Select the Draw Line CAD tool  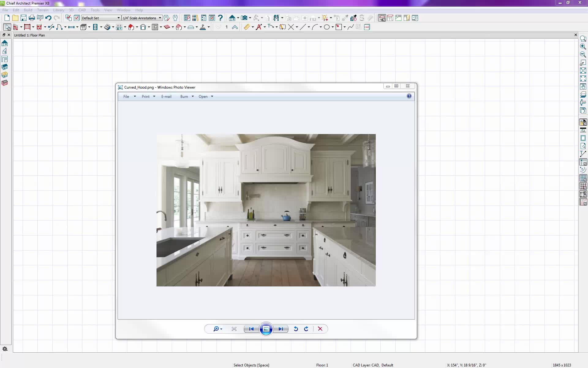tap(303, 27)
